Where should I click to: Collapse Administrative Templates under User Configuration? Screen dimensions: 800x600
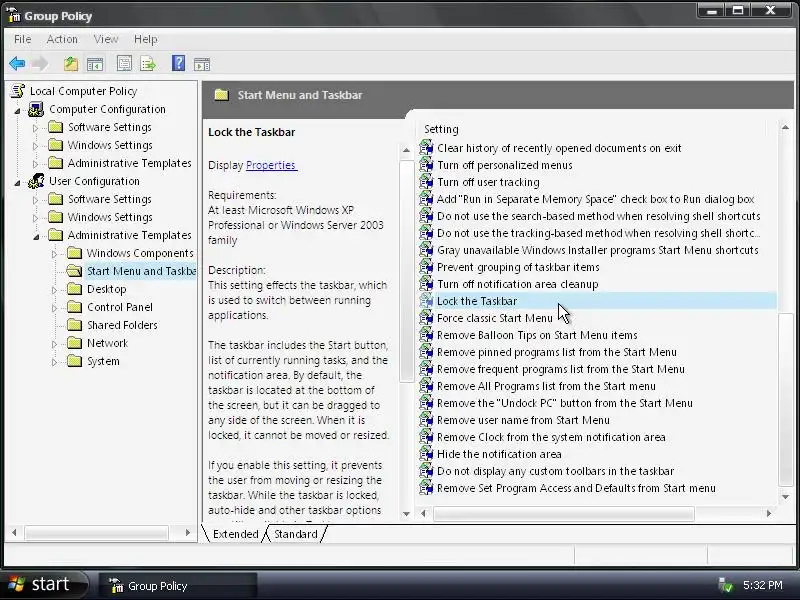[36, 236]
